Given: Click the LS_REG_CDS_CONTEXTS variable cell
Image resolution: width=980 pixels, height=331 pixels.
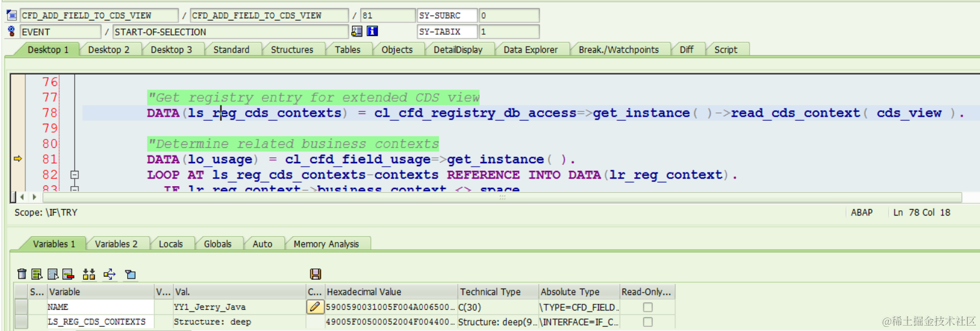Looking at the screenshot, I should [x=100, y=322].
